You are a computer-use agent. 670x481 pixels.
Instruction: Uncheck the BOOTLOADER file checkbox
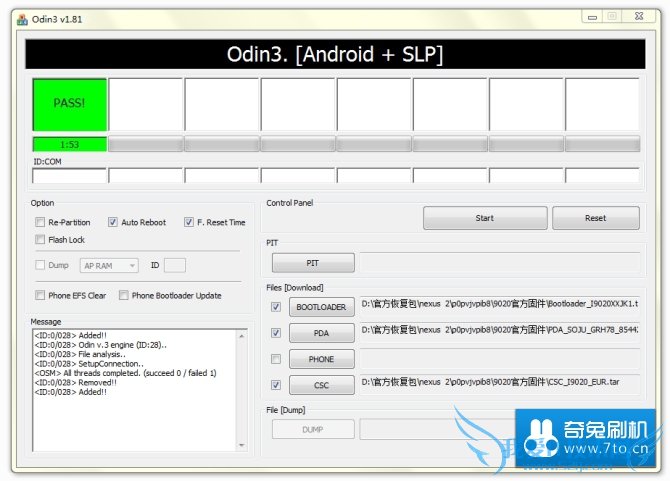(276, 307)
